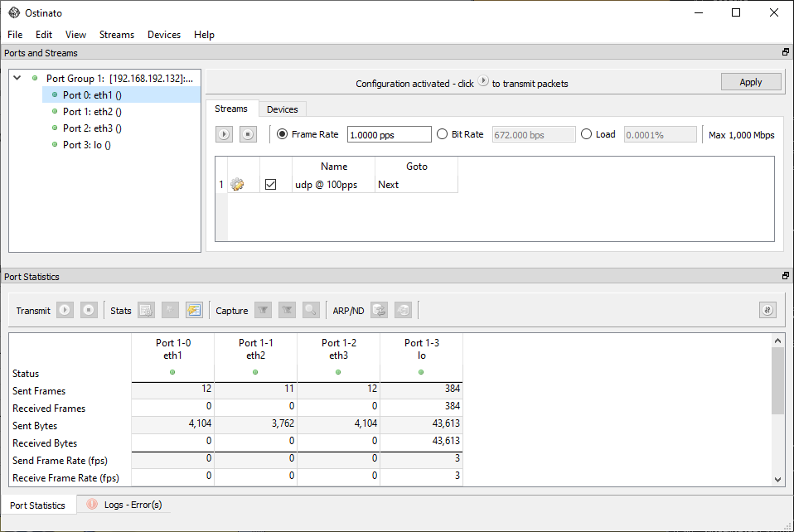Screen dimensions: 794x532
Task: Open stream settings gear for udp stream
Action: [x=237, y=185]
